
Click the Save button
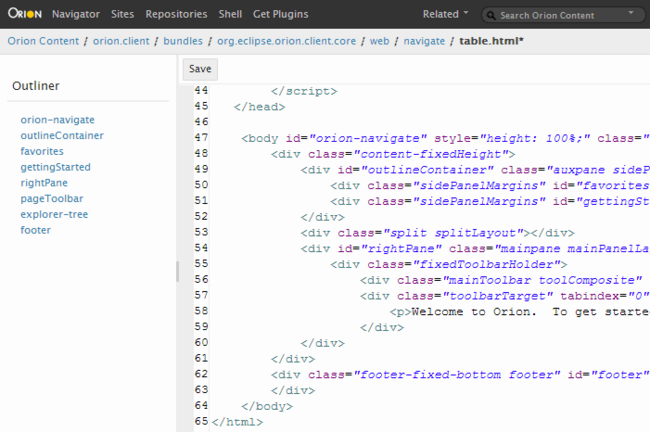[200, 69]
